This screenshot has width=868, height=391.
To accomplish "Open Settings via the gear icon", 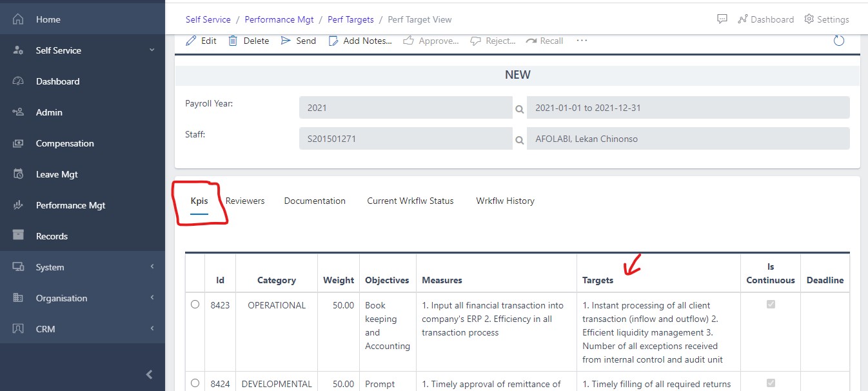I will click(809, 19).
